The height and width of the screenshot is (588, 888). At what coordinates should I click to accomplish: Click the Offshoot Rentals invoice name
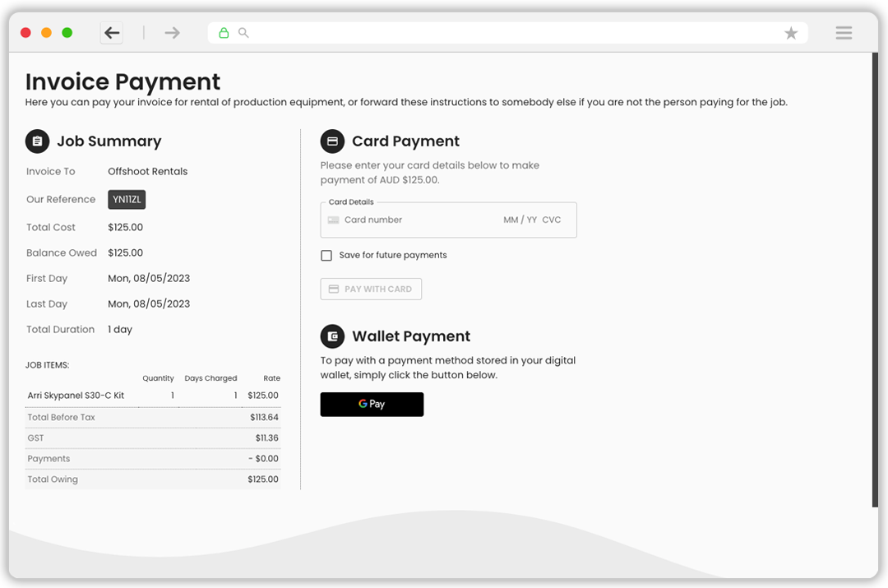click(x=148, y=171)
